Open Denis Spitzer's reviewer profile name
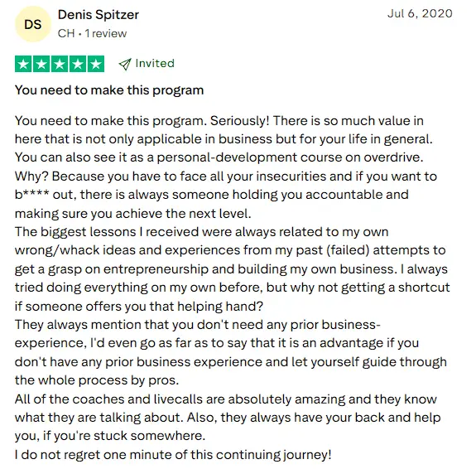This screenshot has width=476, height=469. coord(99,14)
